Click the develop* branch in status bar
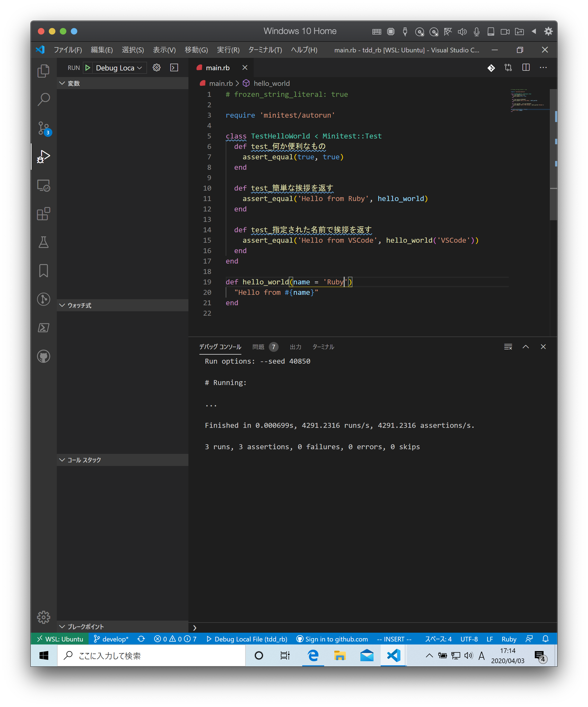 pyautogui.click(x=111, y=639)
